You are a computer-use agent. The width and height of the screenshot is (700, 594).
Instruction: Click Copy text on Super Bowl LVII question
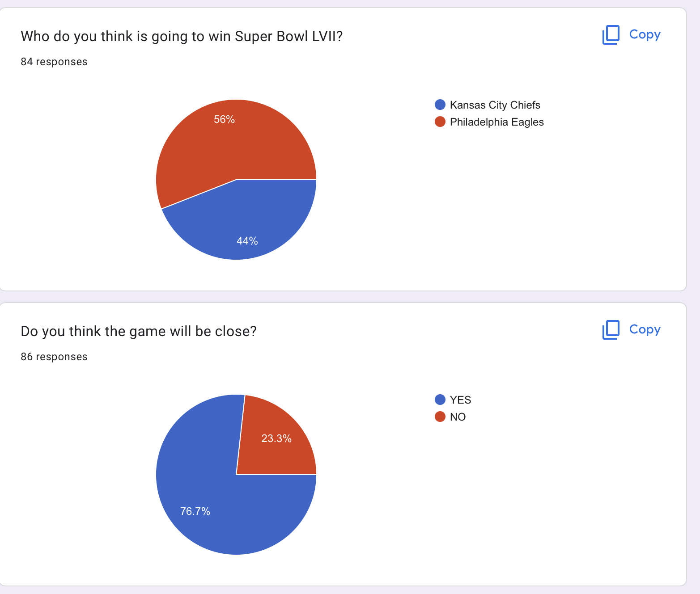tap(645, 34)
